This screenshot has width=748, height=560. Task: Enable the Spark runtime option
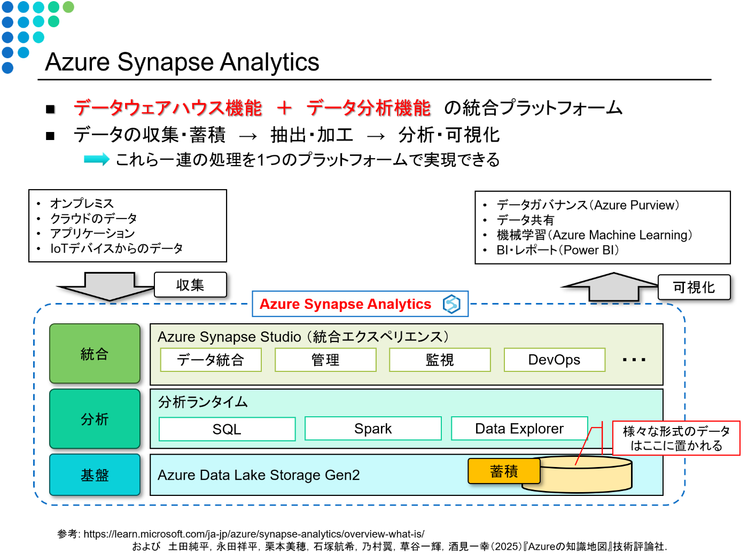(373, 429)
